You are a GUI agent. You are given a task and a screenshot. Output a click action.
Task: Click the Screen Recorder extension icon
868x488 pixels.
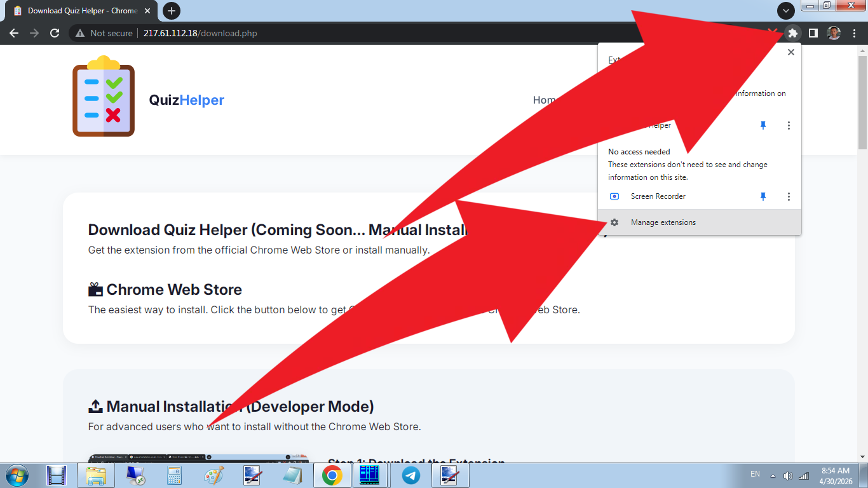[x=614, y=196]
